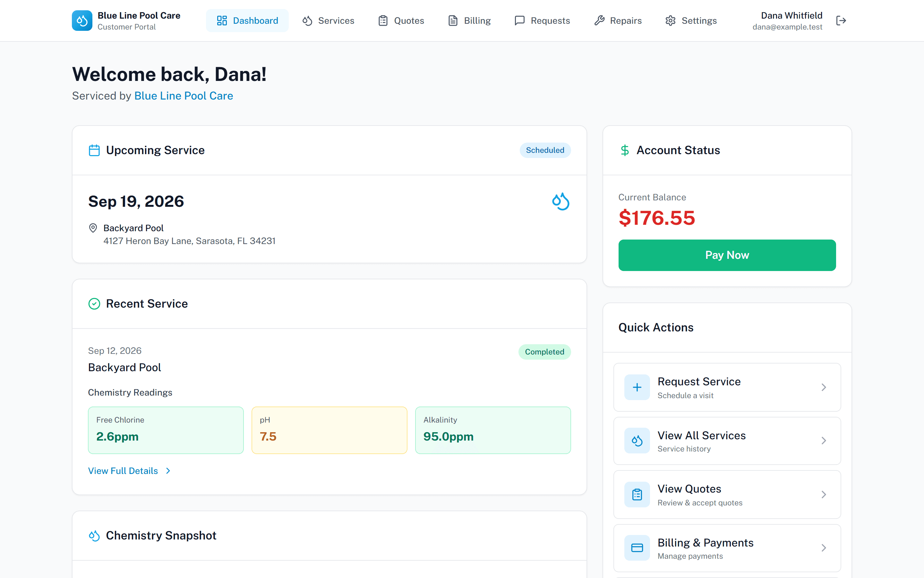Click the document icon in Billing nav
Image resolution: width=924 pixels, height=578 pixels.
pyautogui.click(x=453, y=21)
